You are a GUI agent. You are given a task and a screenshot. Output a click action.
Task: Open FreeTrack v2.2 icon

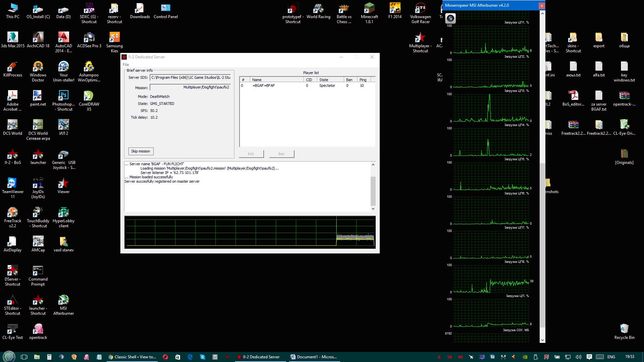(13, 217)
